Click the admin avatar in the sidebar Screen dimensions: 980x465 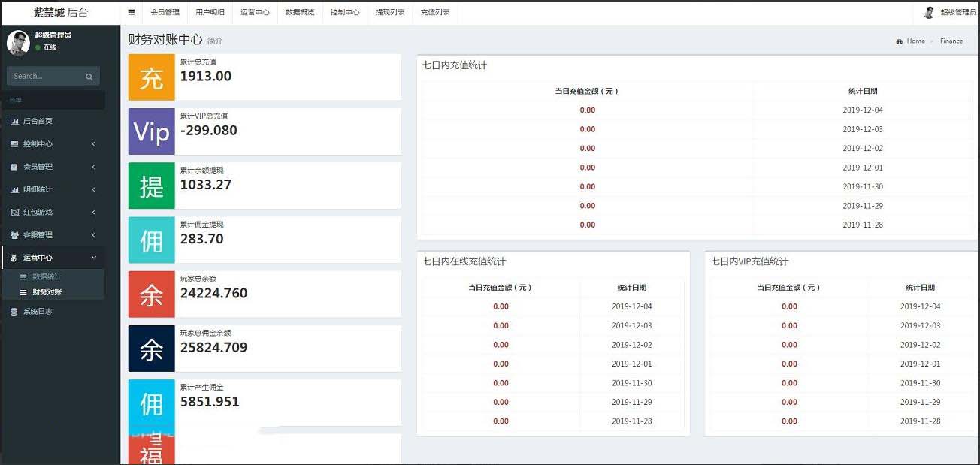[18, 42]
